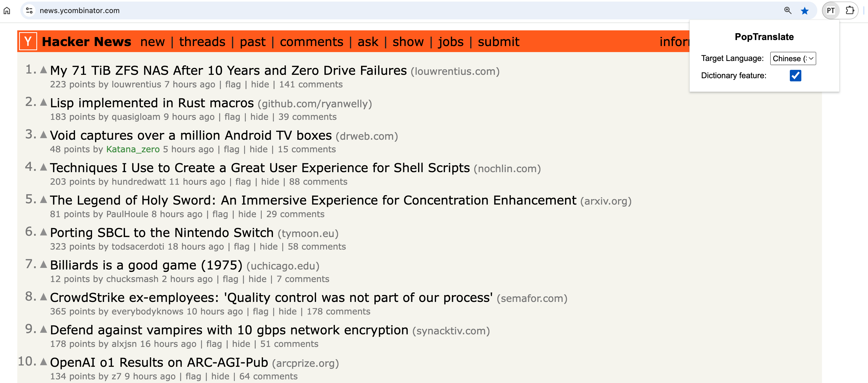This screenshot has height=383, width=868.
Task: Go to the jobs section
Action: 450,42
